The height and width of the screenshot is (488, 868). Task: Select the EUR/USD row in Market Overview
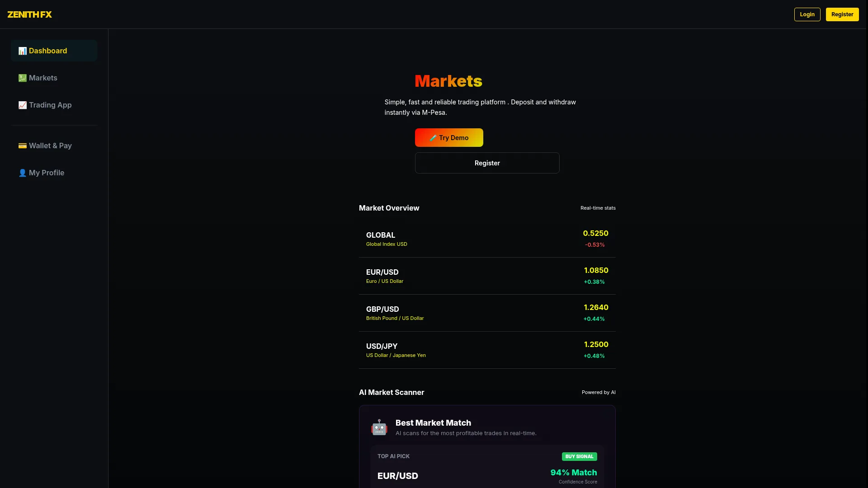click(487, 276)
